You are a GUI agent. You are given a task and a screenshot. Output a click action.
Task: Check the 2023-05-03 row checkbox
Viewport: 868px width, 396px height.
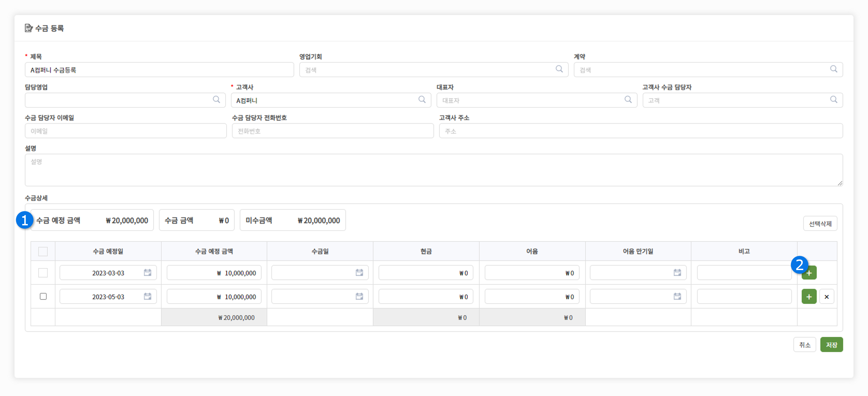click(x=43, y=297)
